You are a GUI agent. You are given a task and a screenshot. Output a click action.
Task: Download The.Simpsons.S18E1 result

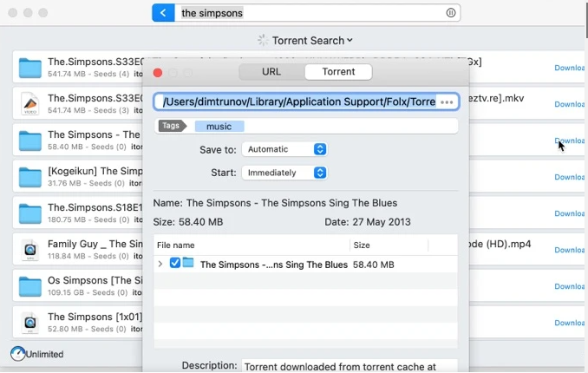pyautogui.click(x=569, y=213)
